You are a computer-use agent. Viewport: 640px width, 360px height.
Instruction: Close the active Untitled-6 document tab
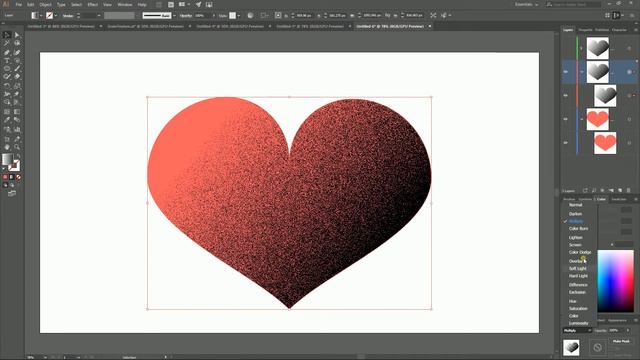(430, 26)
